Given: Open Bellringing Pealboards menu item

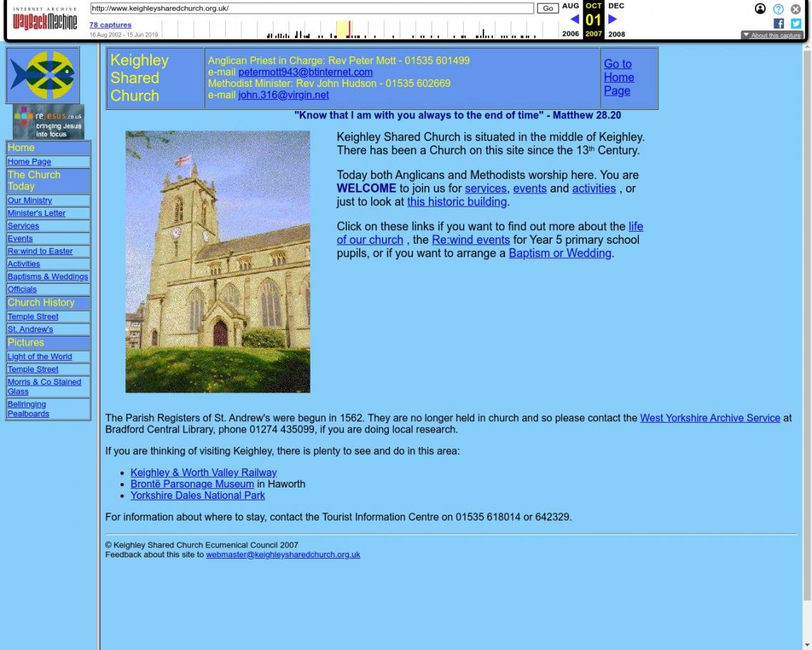Looking at the screenshot, I should pos(28,409).
